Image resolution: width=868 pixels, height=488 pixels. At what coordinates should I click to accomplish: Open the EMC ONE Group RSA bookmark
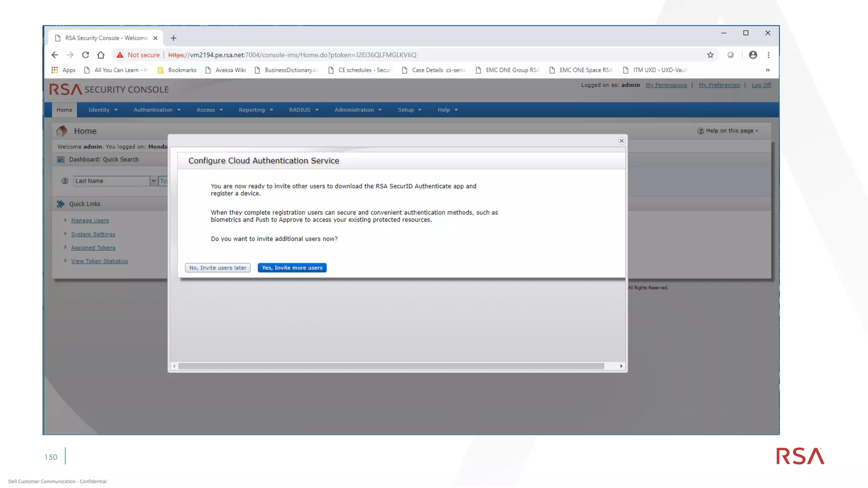tap(508, 70)
